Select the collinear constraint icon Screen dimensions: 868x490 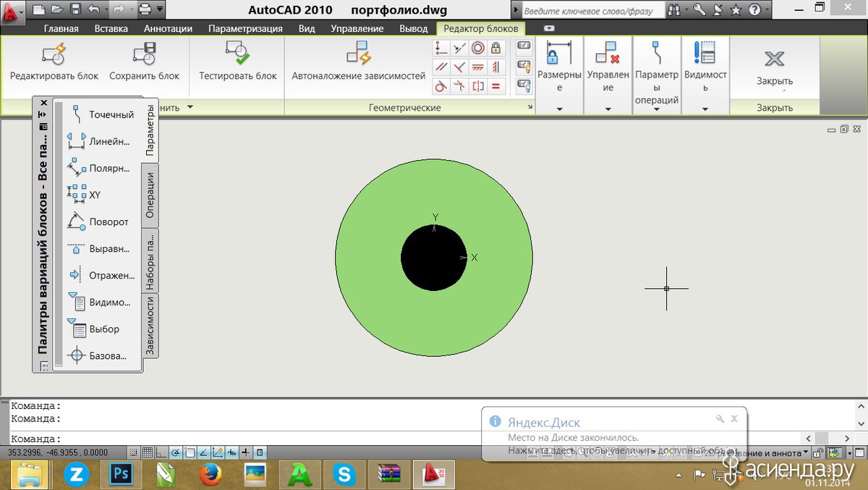[x=459, y=48]
